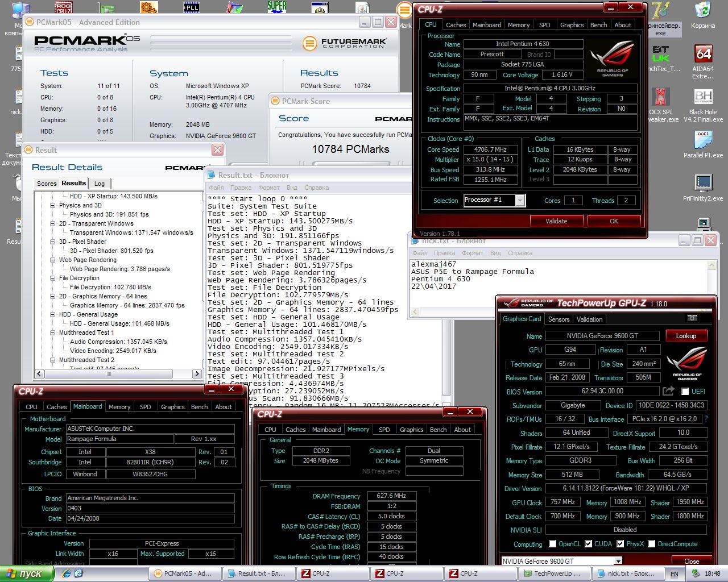The width and height of the screenshot is (728, 582).
Task: Open Справка menu in nick.txt Notepad
Action: [520, 253]
